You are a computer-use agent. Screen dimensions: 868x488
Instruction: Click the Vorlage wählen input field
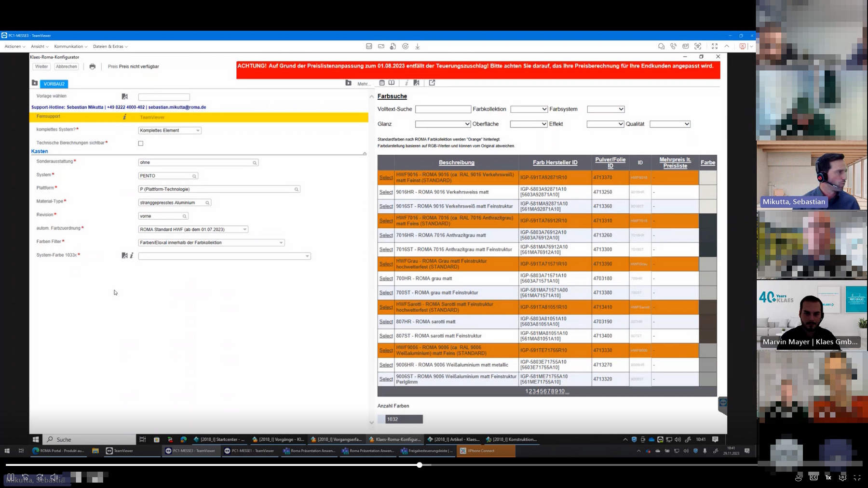164,97
